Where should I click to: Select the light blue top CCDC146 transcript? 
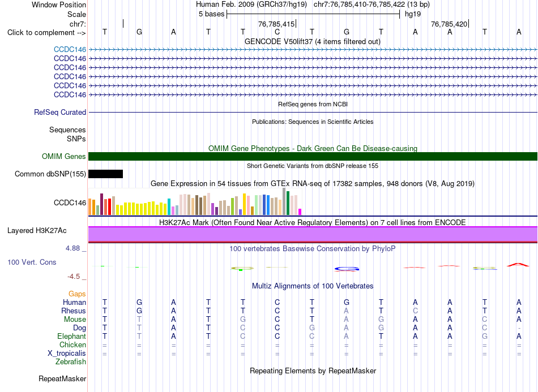[313, 50]
